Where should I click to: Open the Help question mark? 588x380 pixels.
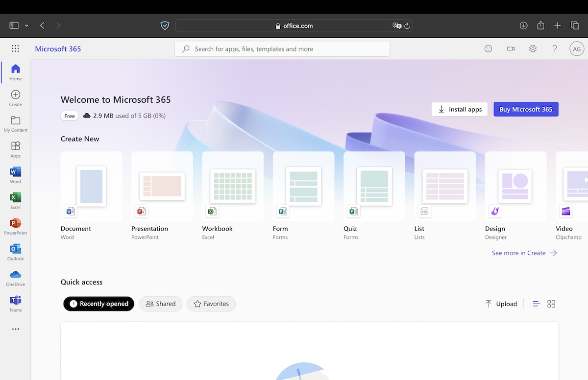pos(555,48)
